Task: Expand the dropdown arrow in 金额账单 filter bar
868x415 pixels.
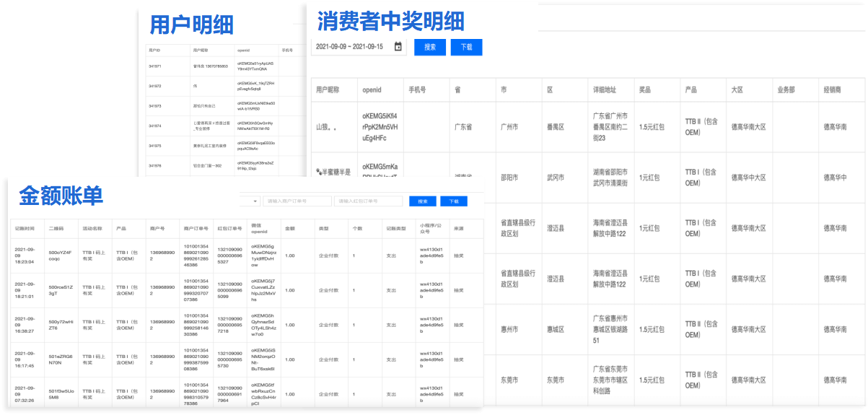Action: [x=256, y=201]
